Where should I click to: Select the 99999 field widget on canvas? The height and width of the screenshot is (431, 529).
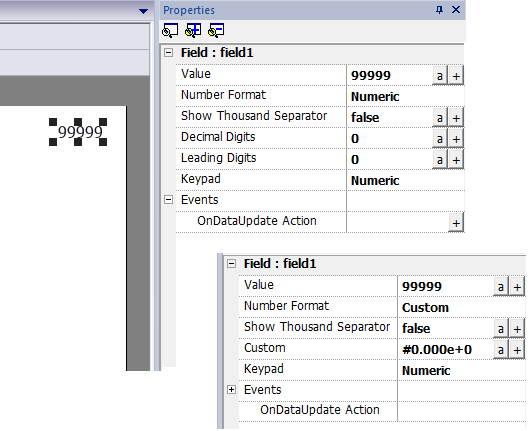click(x=78, y=132)
